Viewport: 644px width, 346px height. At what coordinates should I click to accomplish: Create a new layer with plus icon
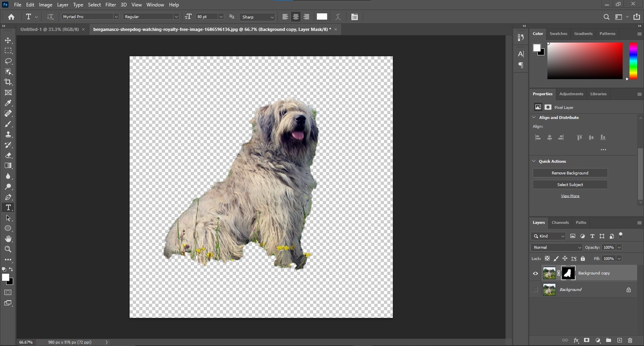point(619,340)
